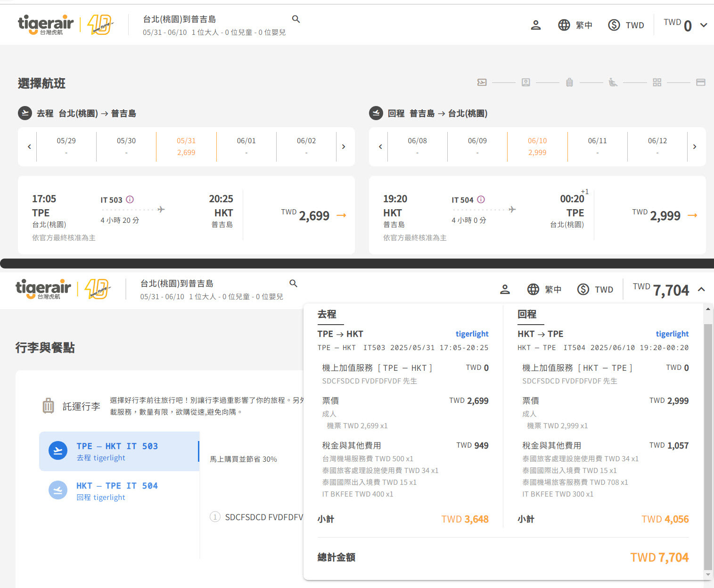Go to later return dates with the right arrow
Viewport: 714px width, 588px height.
695,147
